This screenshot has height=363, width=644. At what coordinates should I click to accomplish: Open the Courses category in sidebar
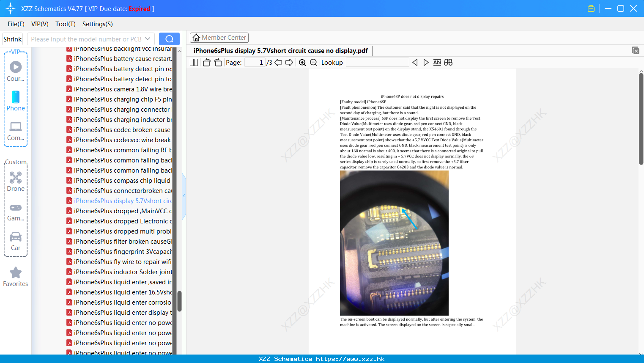click(x=16, y=71)
